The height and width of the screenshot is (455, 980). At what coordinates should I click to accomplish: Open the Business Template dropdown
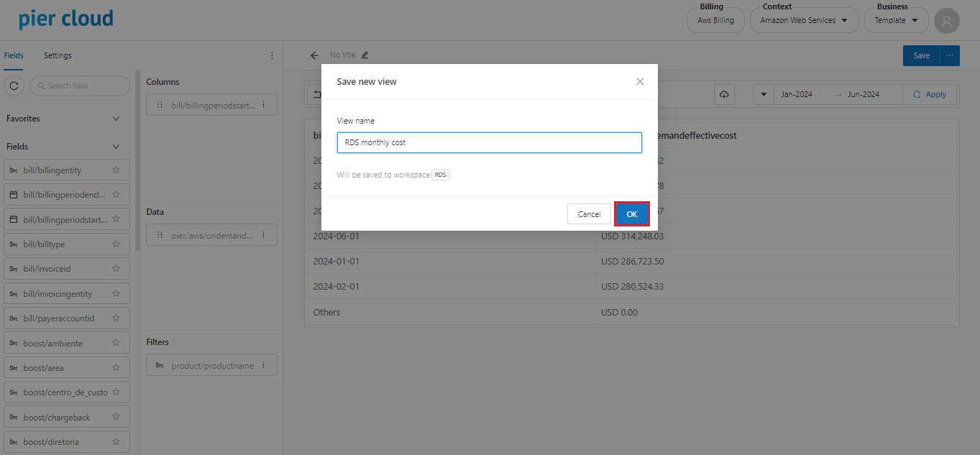(896, 21)
